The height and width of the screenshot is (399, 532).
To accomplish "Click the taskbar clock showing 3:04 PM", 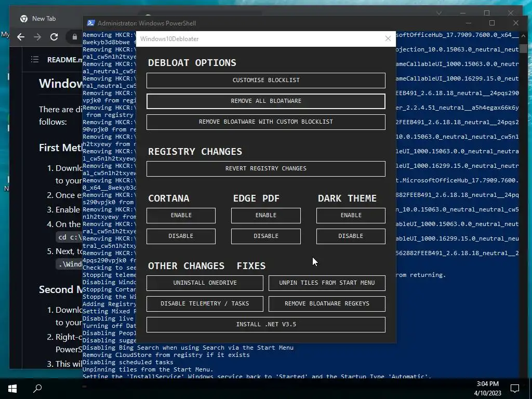I will click(x=487, y=384).
